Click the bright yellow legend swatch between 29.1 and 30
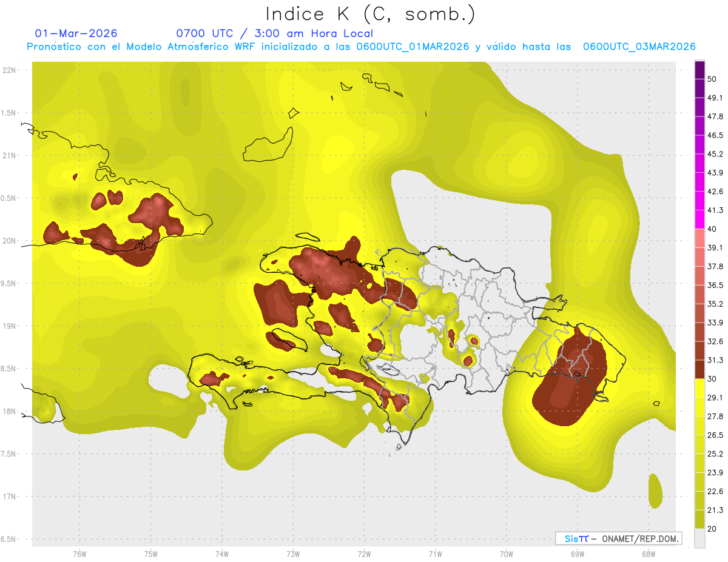728x562 pixels. (x=699, y=388)
